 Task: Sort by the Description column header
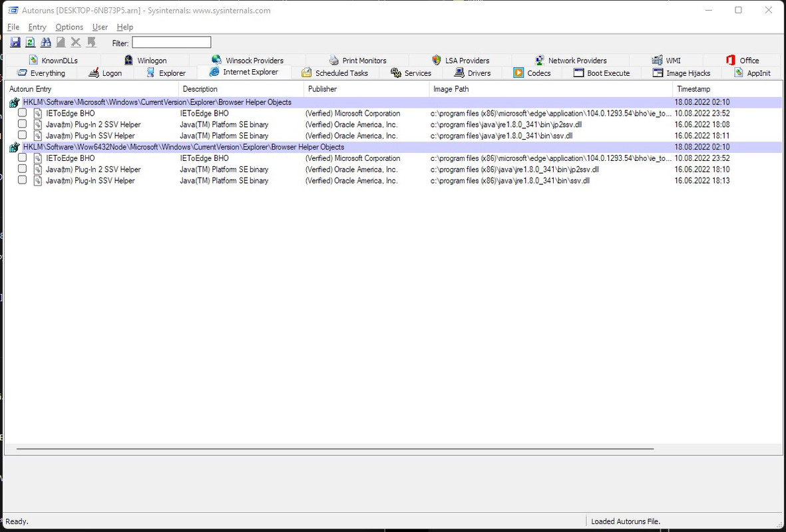241,89
